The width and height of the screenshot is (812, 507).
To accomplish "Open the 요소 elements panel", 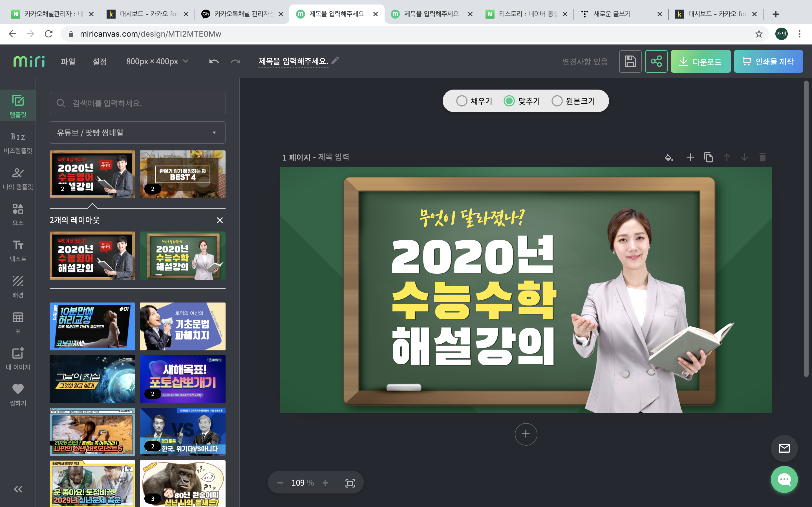I will (18, 214).
